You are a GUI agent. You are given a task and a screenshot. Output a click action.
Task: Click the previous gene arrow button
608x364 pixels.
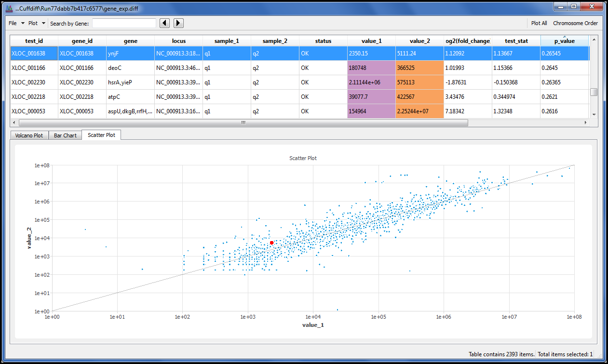coord(165,23)
